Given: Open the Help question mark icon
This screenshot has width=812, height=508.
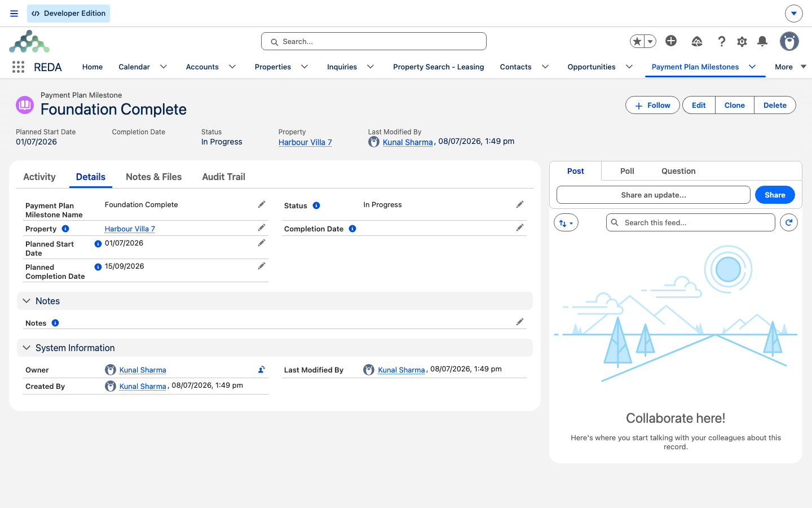Looking at the screenshot, I should (721, 41).
